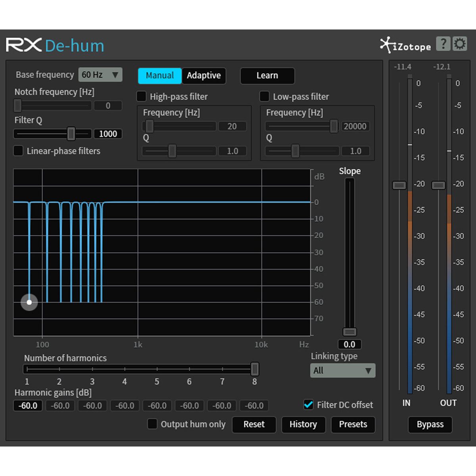Click the Low-pass Frequency 20000 field

click(x=355, y=126)
